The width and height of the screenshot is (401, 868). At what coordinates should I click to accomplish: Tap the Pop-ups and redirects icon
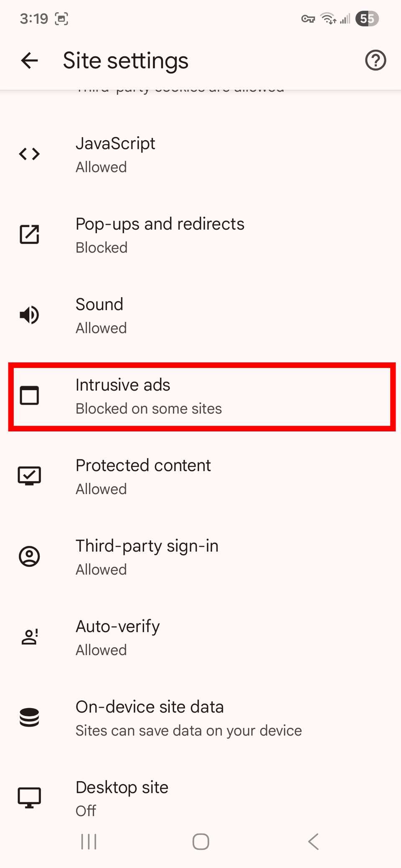point(30,234)
